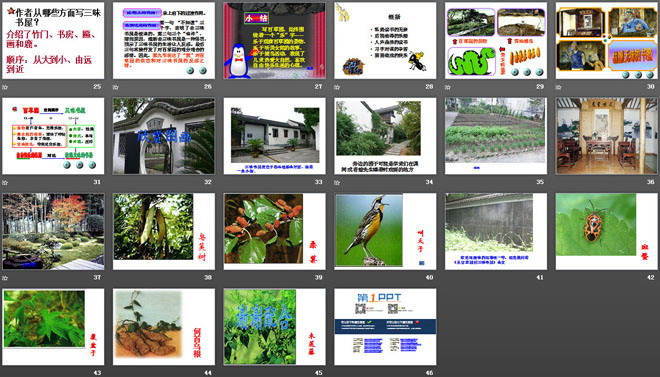
Task: Select slide 35 showing the vegetable garden
Action: pyautogui.click(x=496, y=136)
